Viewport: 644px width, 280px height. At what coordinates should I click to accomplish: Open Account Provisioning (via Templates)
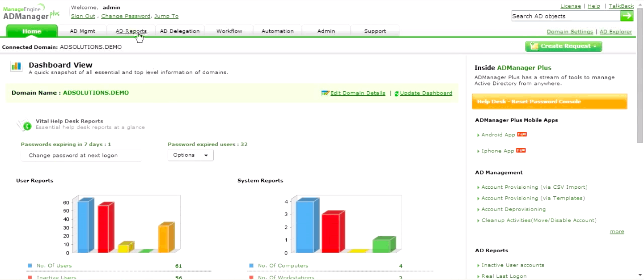point(533,199)
